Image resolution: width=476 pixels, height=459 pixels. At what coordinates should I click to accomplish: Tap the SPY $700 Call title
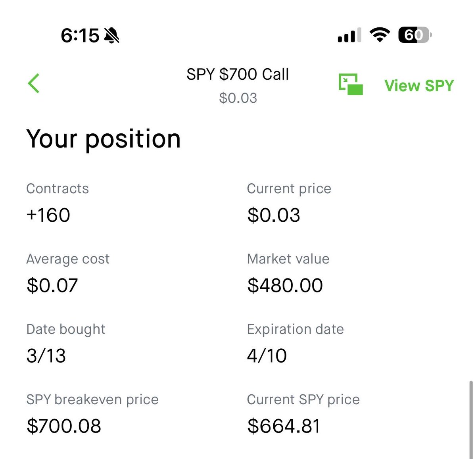point(238,74)
